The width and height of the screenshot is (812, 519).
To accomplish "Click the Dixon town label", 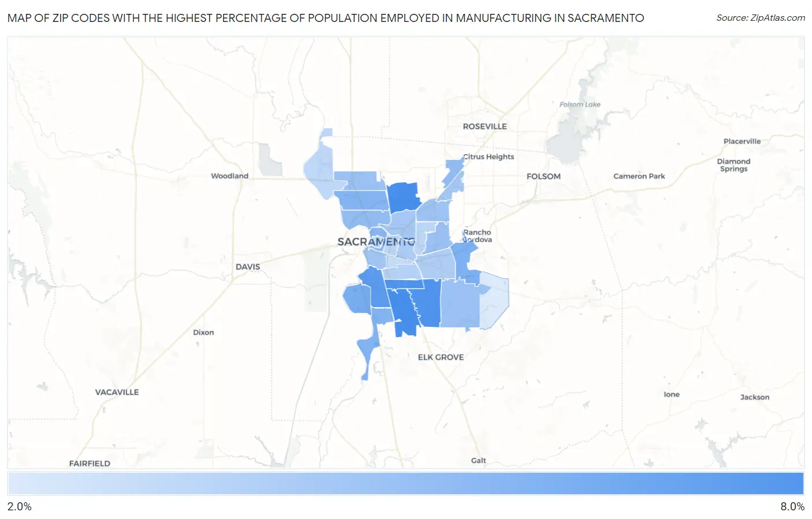I will pyautogui.click(x=203, y=333).
